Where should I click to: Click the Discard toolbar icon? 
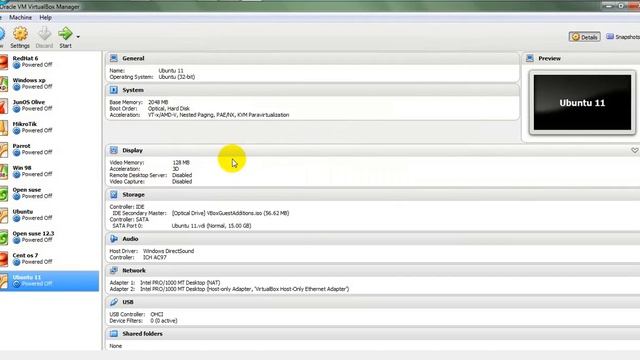(44, 37)
